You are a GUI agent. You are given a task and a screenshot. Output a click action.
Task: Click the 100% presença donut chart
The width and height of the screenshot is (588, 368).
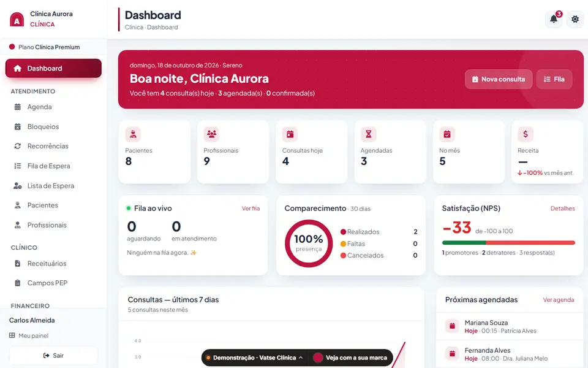308,243
